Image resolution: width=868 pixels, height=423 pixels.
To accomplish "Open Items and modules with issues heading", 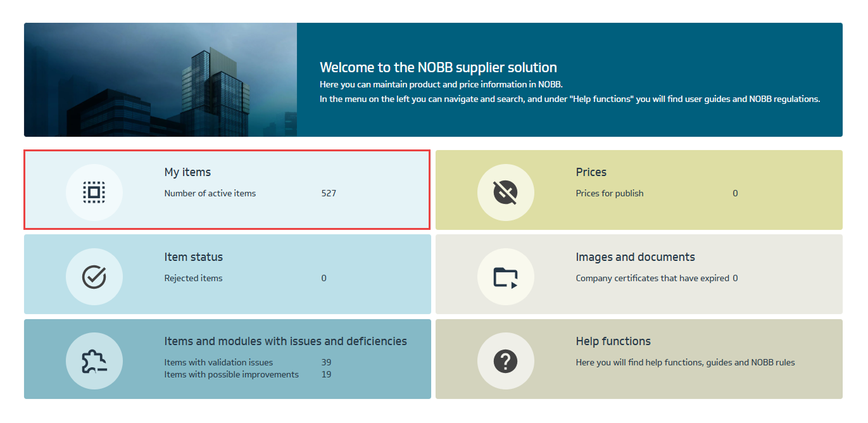I will pyautogui.click(x=285, y=341).
